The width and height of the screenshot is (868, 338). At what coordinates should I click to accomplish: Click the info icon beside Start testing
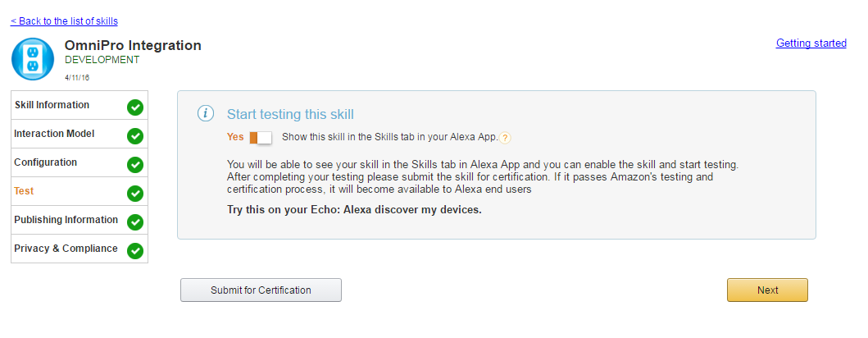[205, 114]
